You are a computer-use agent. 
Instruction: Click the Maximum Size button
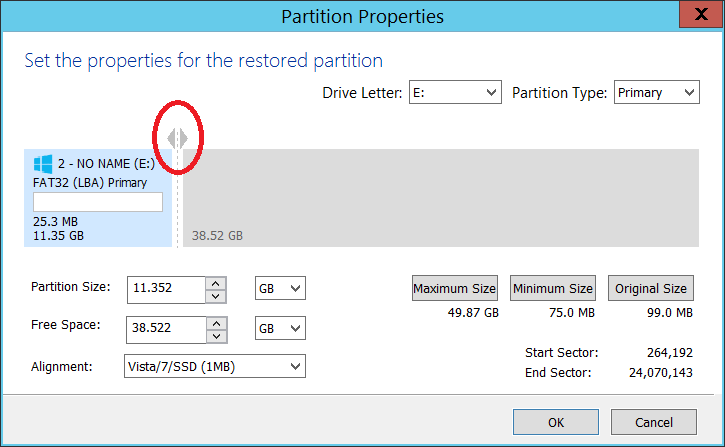coord(455,288)
